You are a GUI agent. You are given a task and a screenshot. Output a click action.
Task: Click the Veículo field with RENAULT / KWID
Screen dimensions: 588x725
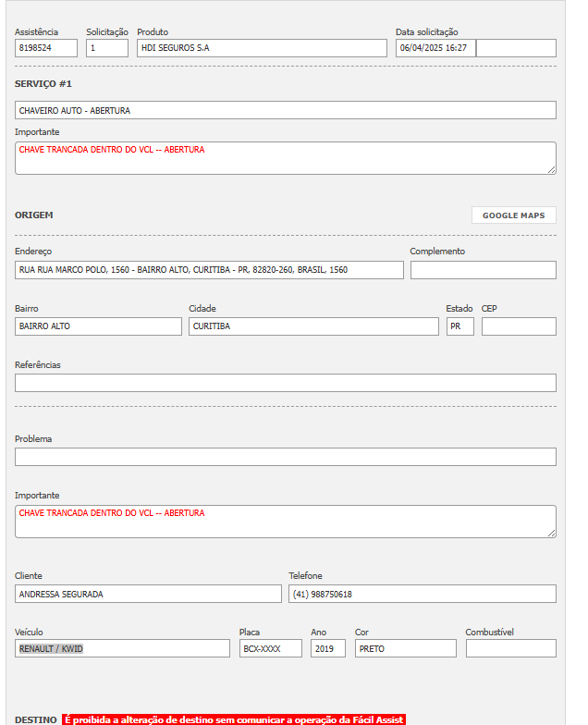point(122,648)
